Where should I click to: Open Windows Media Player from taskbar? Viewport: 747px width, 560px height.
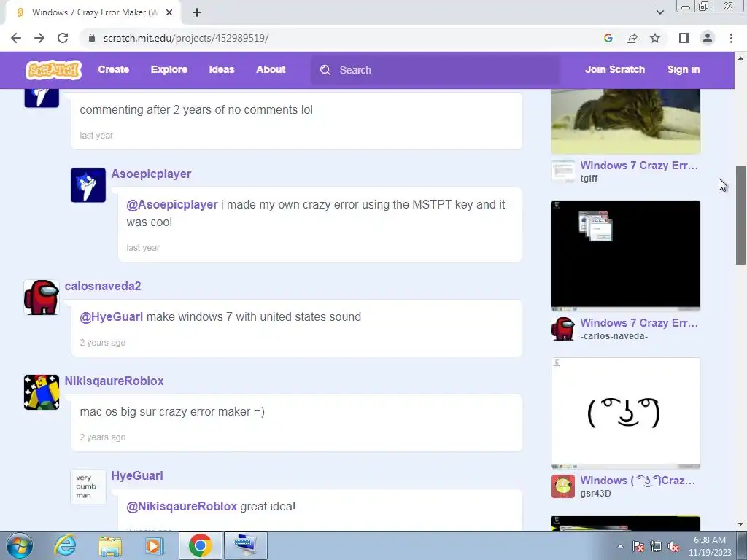[154, 545]
